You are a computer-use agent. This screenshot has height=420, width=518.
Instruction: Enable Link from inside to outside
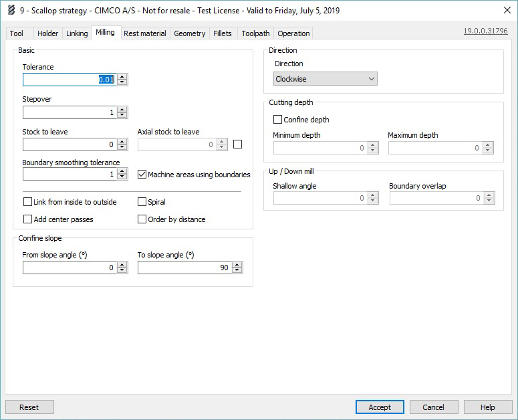point(28,202)
